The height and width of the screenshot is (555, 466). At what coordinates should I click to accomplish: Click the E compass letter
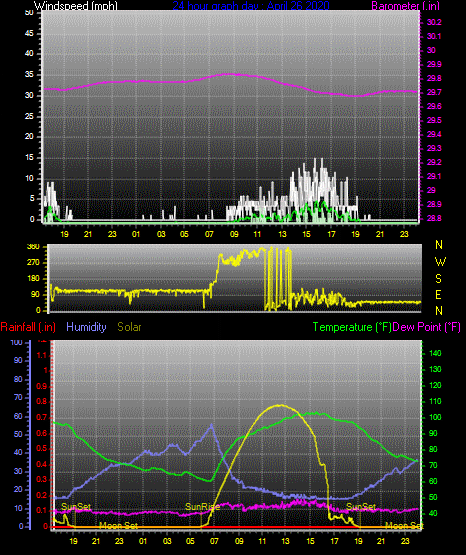[x=438, y=294]
